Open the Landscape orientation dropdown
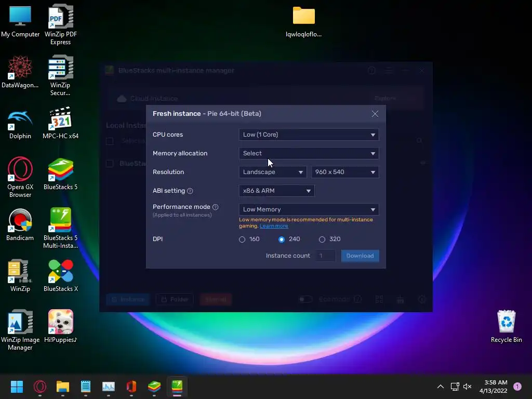 (x=273, y=172)
